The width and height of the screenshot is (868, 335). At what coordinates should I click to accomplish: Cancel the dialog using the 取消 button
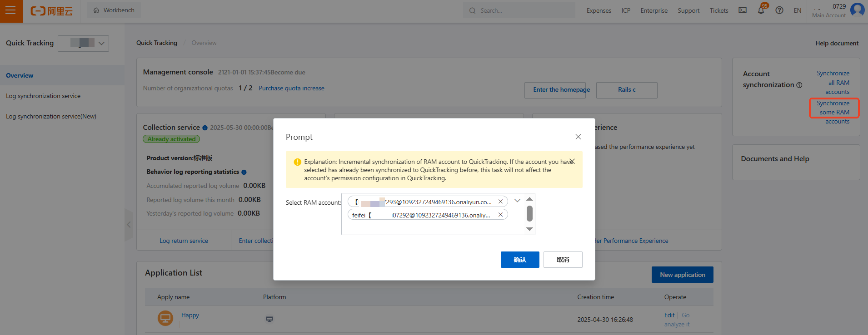pyautogui.click(x=563, y=260)
